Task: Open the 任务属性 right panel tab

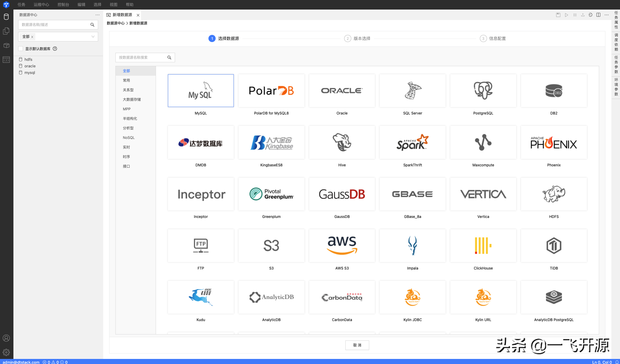Action: click(616, 20)
